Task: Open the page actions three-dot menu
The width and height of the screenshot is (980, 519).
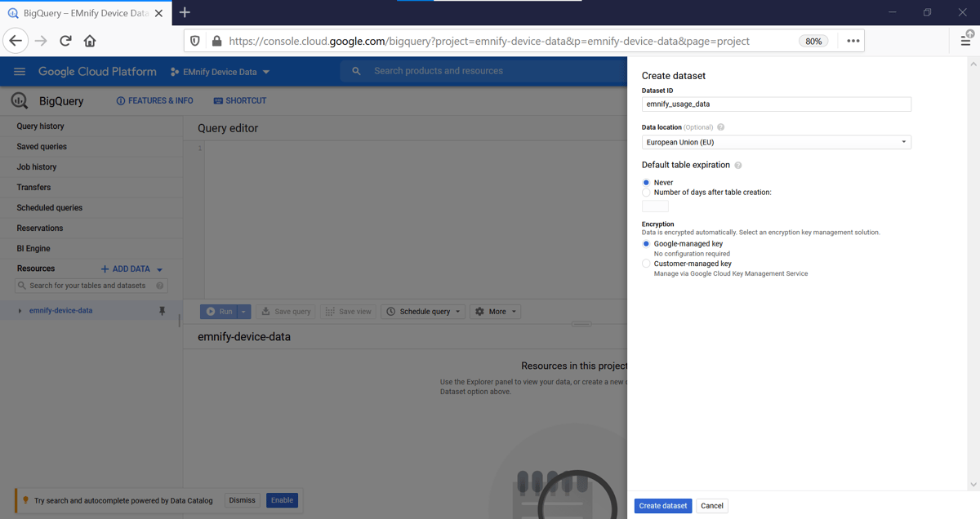Action: pyautogui.click(x=853, y=41)
